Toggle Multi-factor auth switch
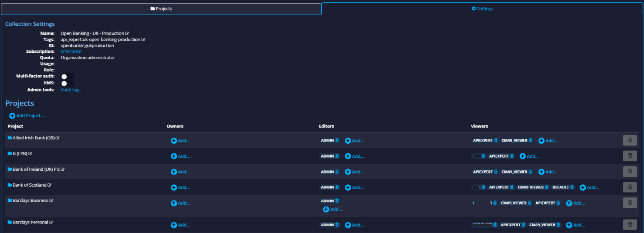 tap(67, 77)
